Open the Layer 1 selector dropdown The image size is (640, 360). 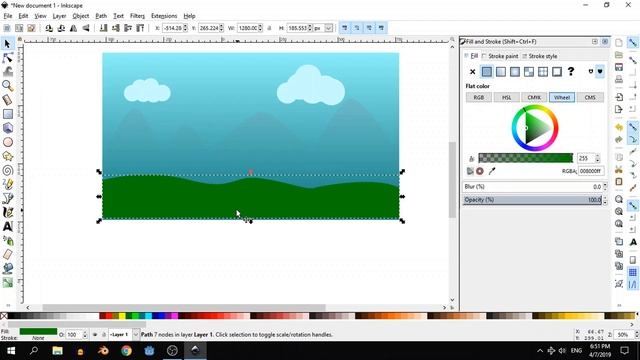pyautogui.click(x=136, y=334)
